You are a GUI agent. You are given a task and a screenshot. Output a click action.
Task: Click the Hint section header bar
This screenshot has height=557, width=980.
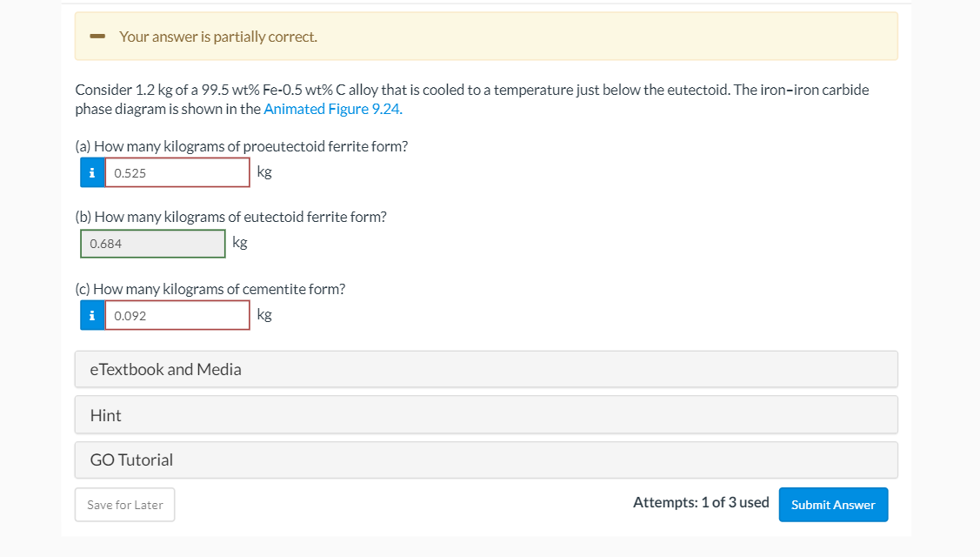coord(487,414)
